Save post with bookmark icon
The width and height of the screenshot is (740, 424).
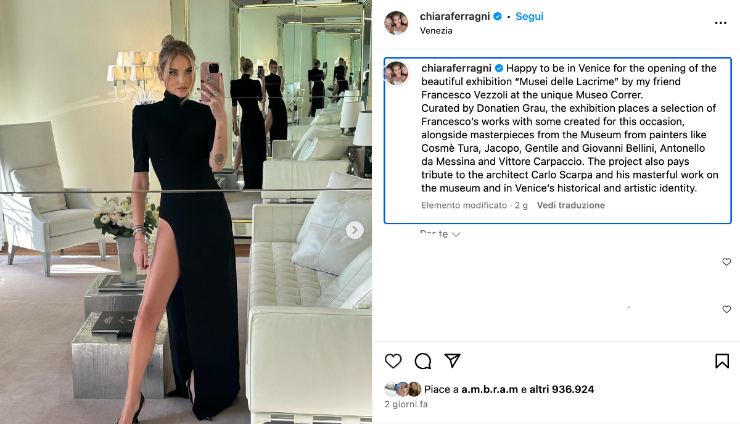(x=722, y=361)
